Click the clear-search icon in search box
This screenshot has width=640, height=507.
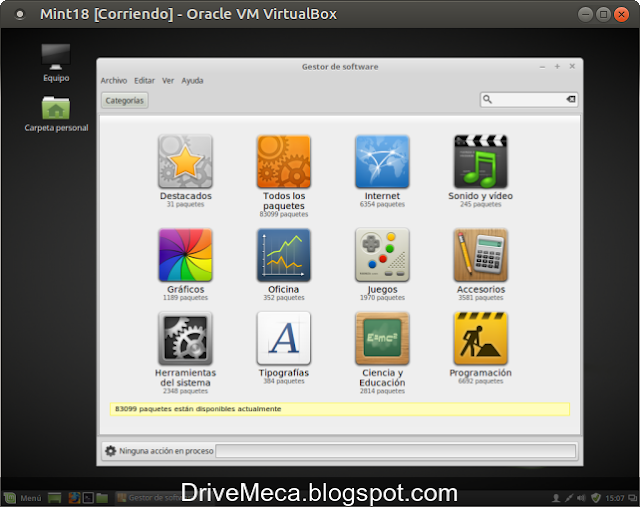pyautogui.click(x=571, y=99)
